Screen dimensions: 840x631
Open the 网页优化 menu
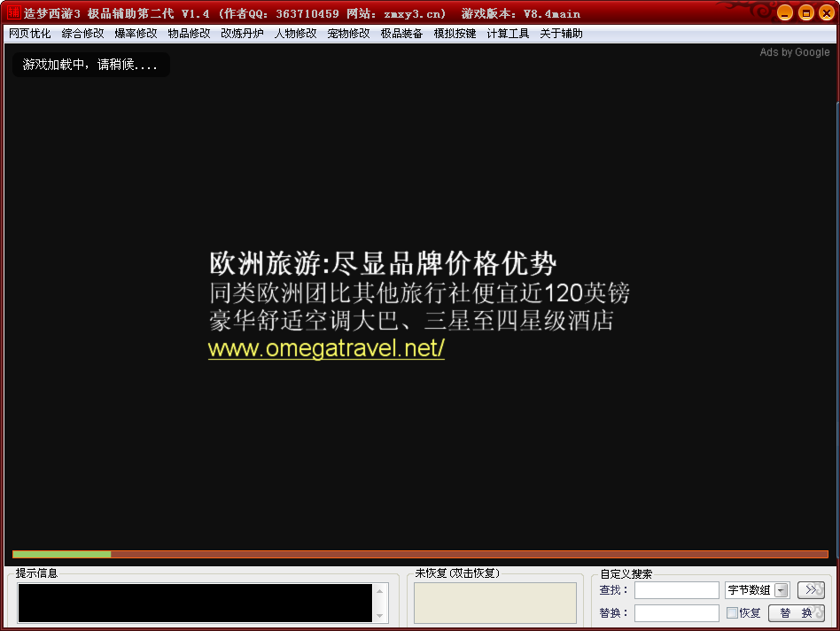coord(30,34)
